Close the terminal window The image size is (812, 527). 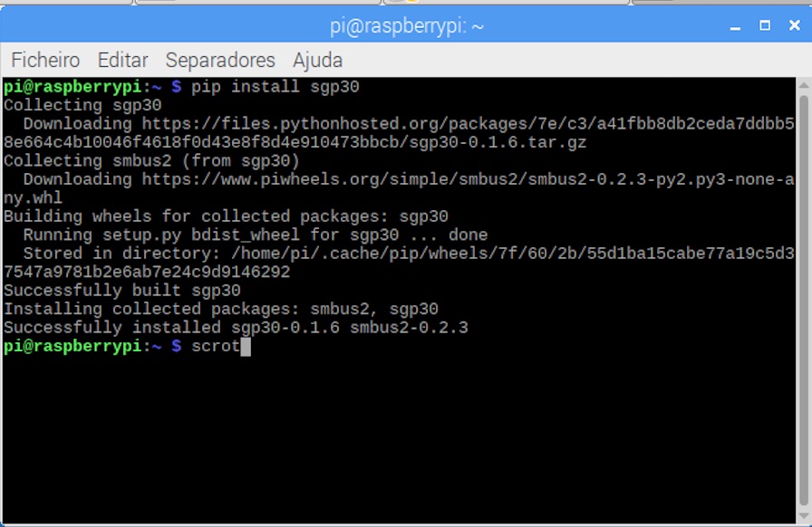point(795,25)
